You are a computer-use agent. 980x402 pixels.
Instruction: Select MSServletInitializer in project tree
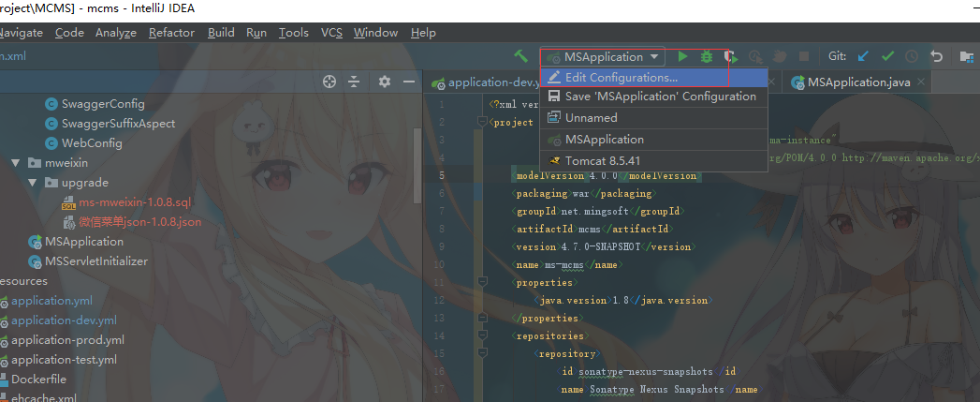pyautogui.click(x=96, y=261)
